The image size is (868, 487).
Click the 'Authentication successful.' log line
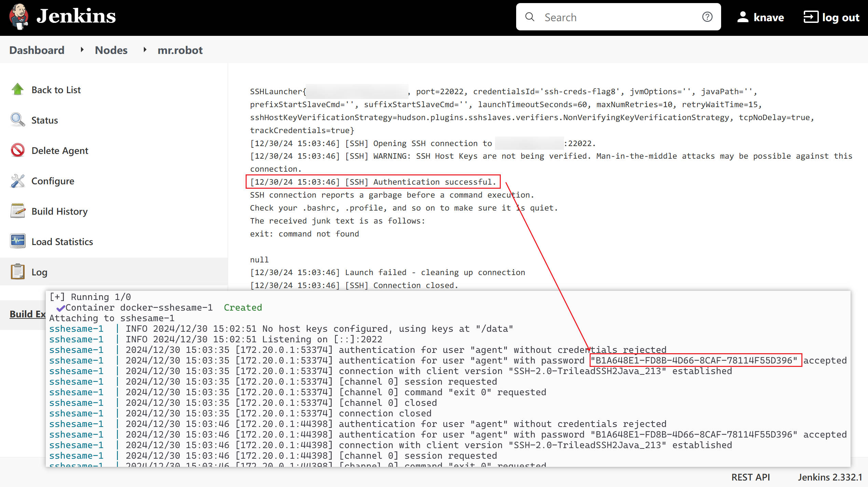[373, 182]
